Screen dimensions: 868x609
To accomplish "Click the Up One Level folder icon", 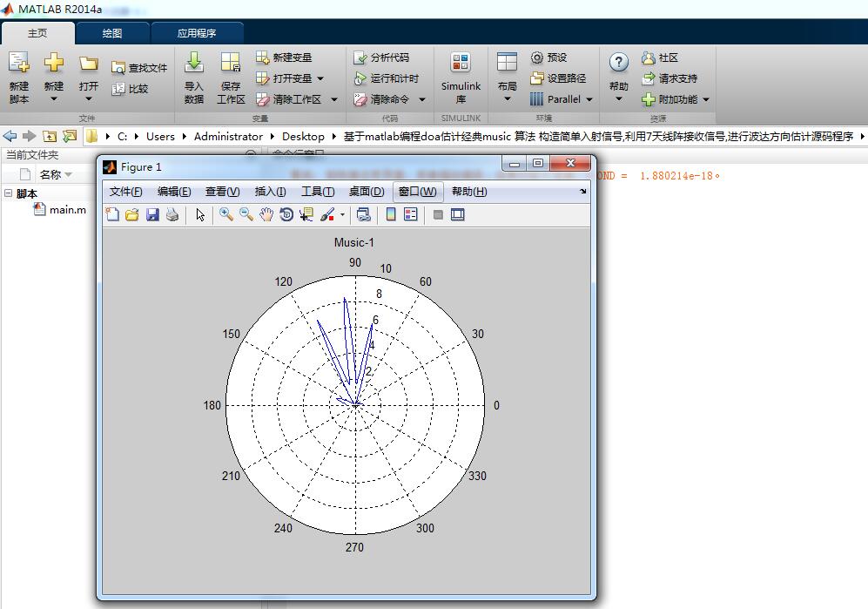I will [x=50, y=136].
